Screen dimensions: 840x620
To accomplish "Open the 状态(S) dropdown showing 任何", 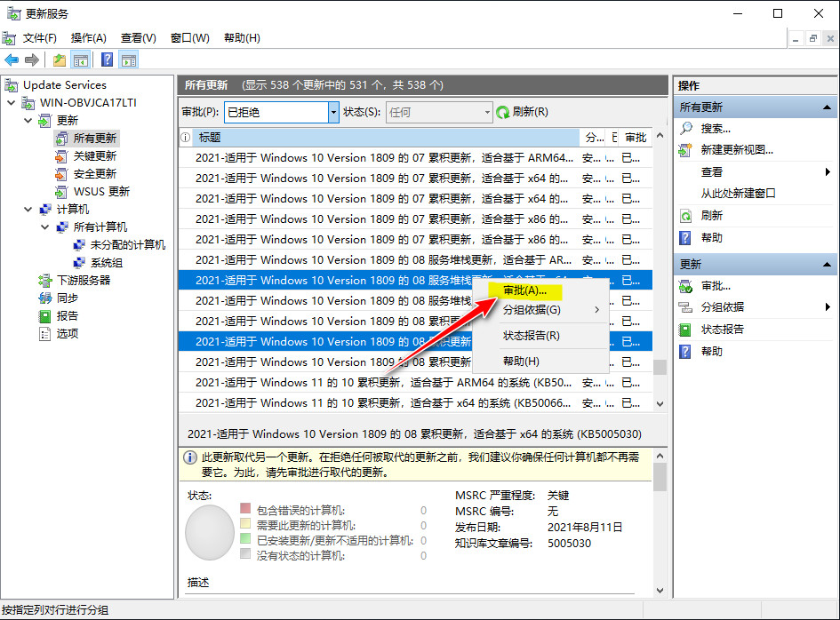I will 486,112.
